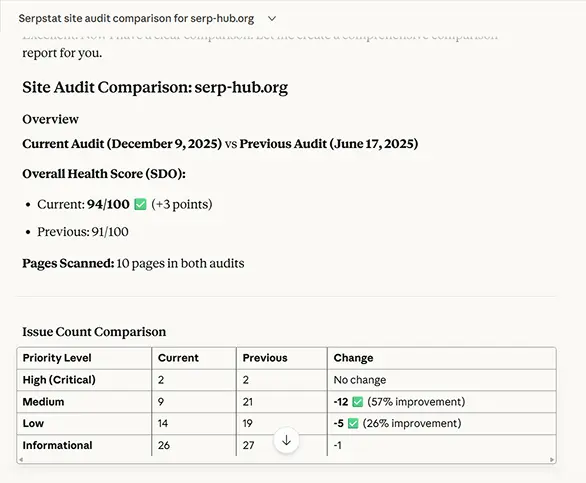Click the 'Current' column header
This screenshot has height=483, width=586.
[178, 358]
